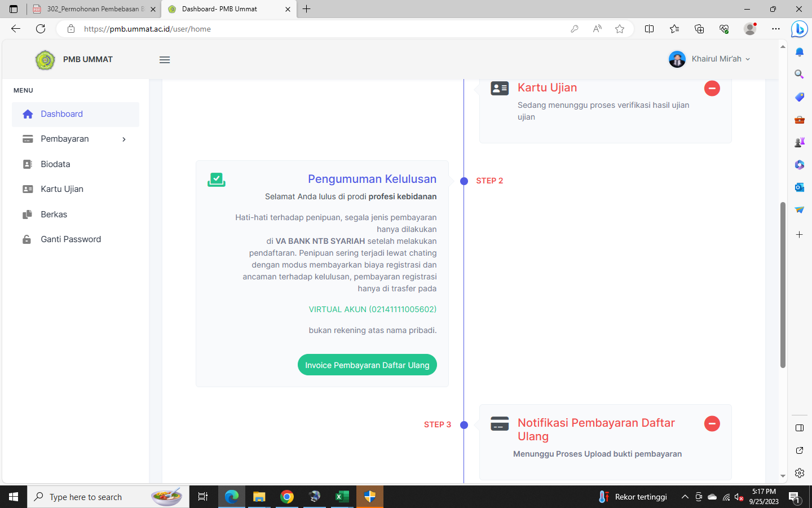Click the Ganti Password lock icon
Image resolution: width=812 pixels, height=508 pixels.
point(27,239)
